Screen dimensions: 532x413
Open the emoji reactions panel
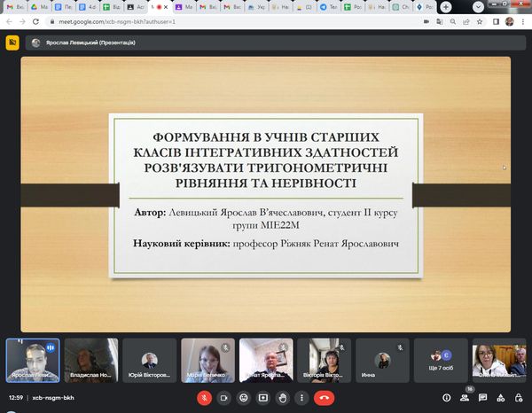[x=243, y=398]
